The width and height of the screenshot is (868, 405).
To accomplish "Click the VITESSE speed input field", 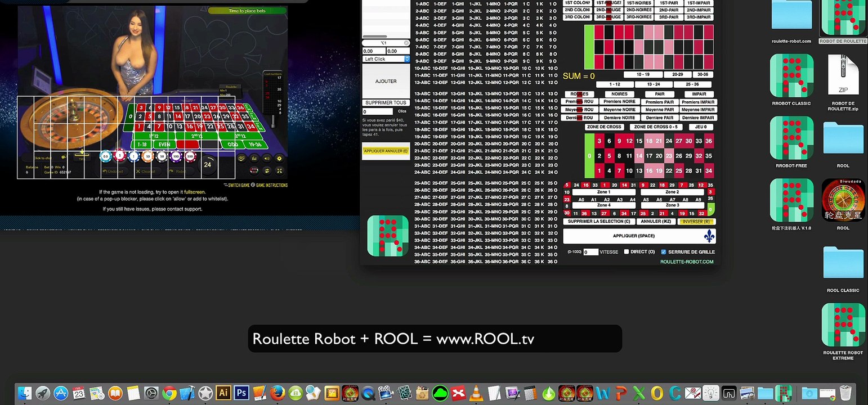I will coord(590,252).
